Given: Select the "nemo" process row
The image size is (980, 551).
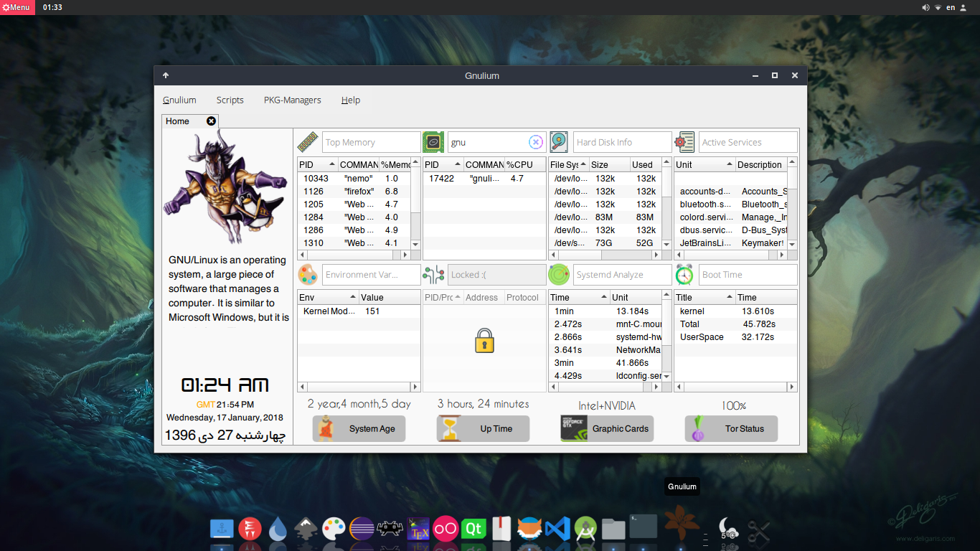Looking at the screenshot, I should 354,179.
